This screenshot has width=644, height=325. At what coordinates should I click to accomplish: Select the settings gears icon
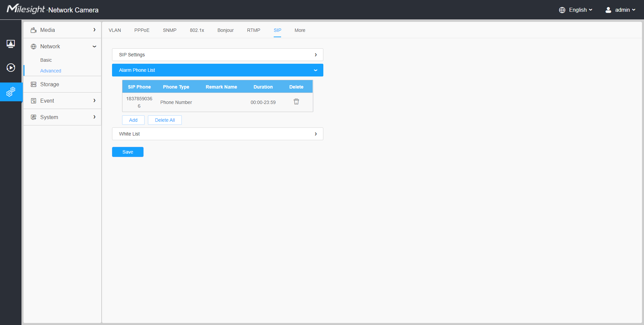point(11,92)
